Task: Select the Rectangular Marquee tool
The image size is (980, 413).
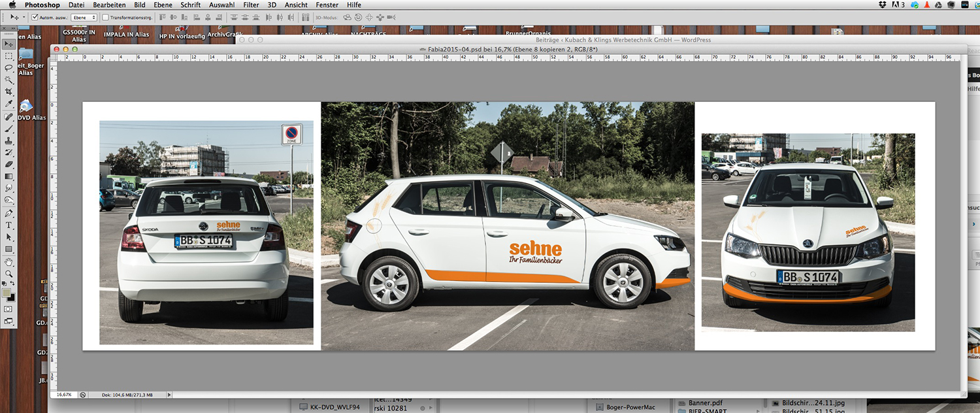Action: (x=8, y=56)
